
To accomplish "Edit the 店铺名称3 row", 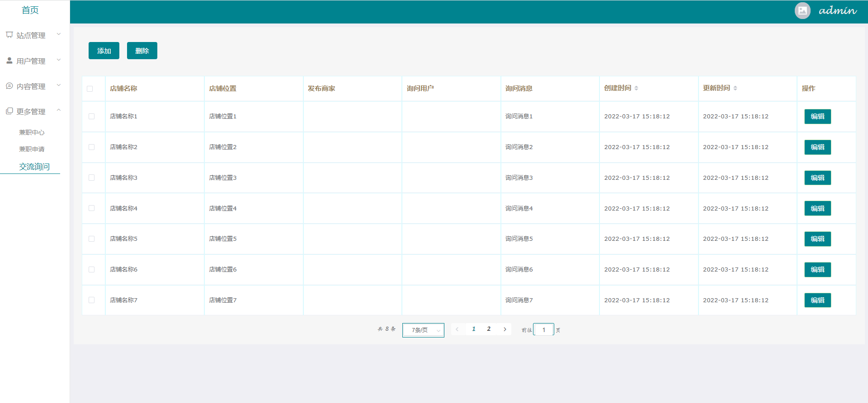I will point(817,178).
